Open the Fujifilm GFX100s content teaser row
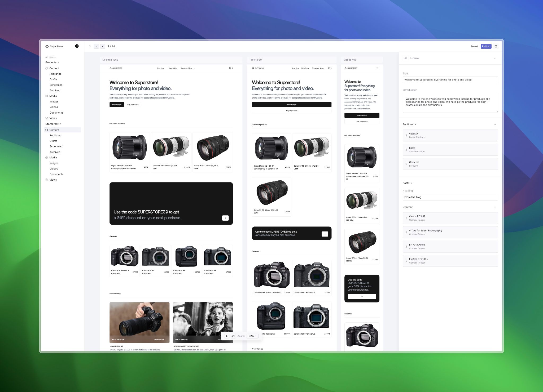Screen dimensions: 543x392 [450, 261]
